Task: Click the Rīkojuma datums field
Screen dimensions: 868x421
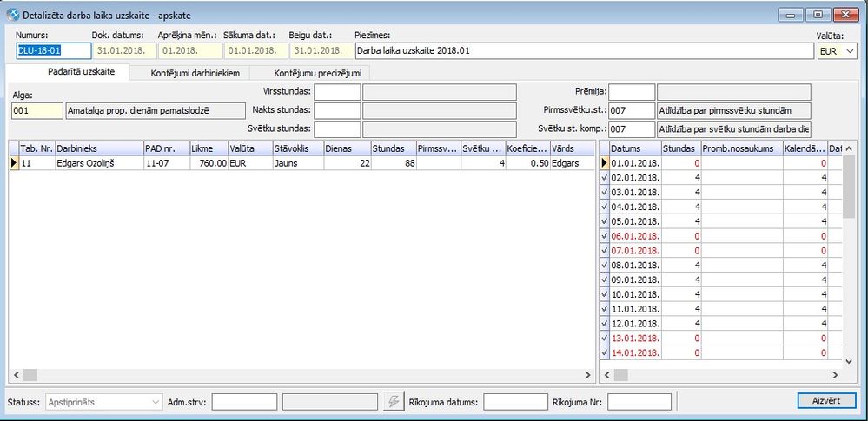Action: click(515, 402)
